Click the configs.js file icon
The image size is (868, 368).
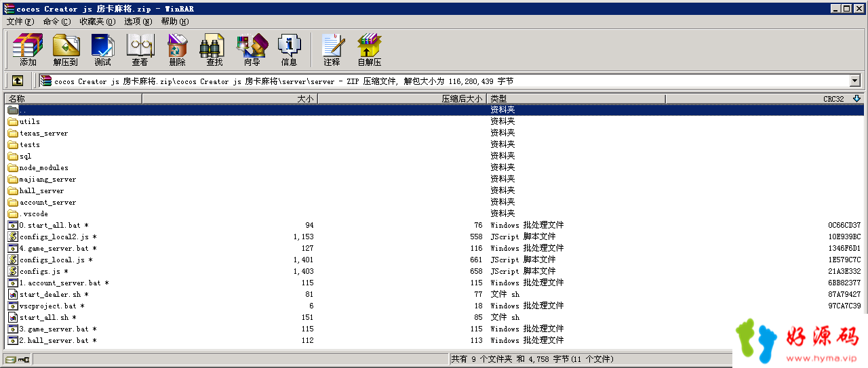point(13,271)
